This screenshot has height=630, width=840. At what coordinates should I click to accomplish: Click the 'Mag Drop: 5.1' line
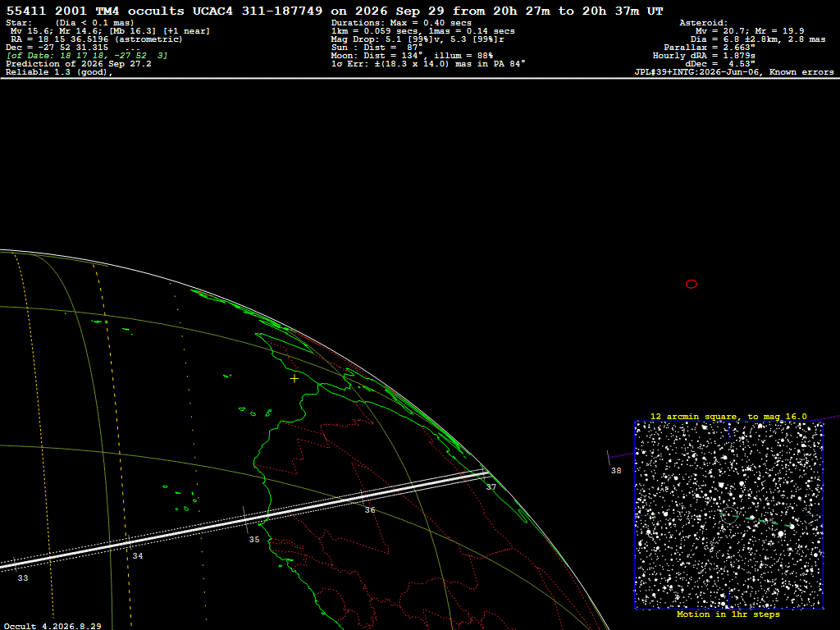pos(418,39)
